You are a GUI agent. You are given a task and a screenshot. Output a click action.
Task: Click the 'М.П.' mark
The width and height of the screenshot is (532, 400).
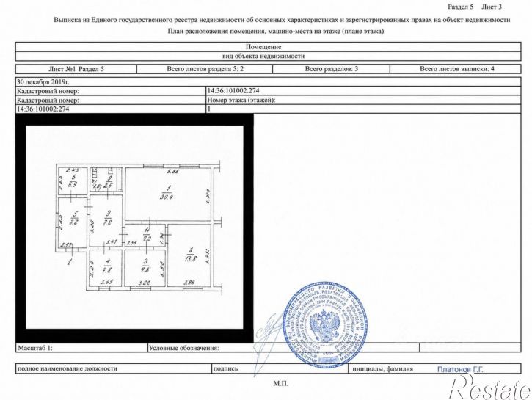280,384
